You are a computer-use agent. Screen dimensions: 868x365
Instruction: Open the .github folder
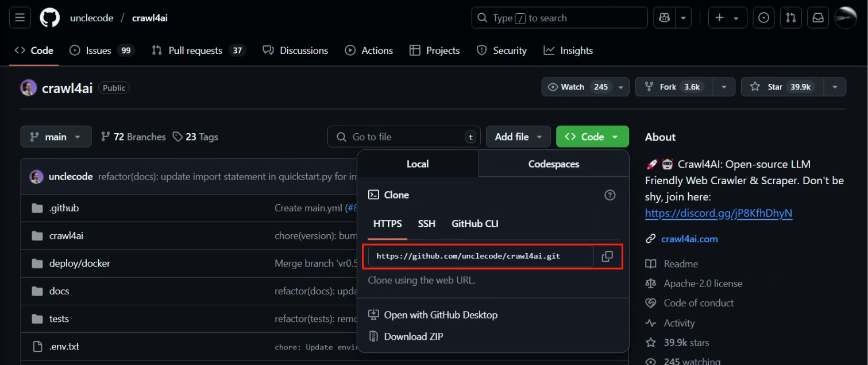pos(64,208)
